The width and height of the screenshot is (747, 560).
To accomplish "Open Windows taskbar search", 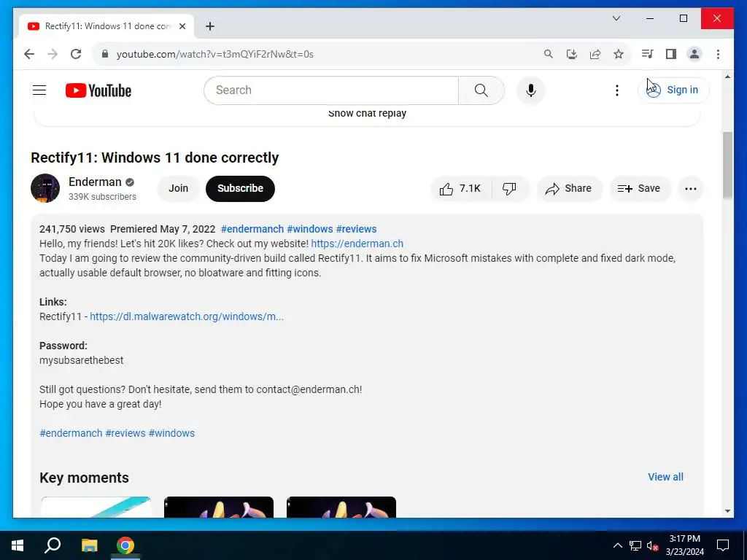I will (x=53, y=545).
